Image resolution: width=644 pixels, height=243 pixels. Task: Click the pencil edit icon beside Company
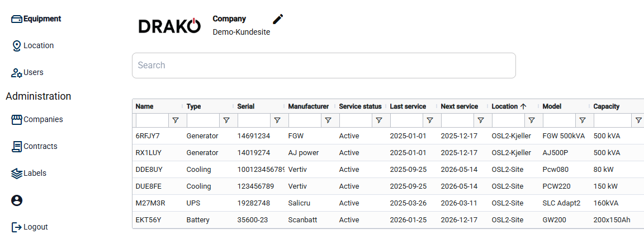[x=278, y=19]
